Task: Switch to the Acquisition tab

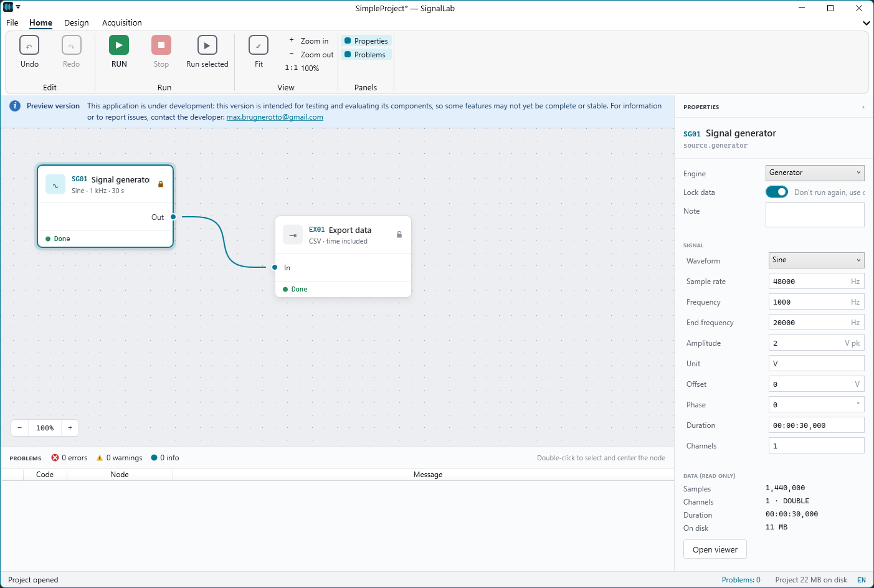Action: point(122,23)
